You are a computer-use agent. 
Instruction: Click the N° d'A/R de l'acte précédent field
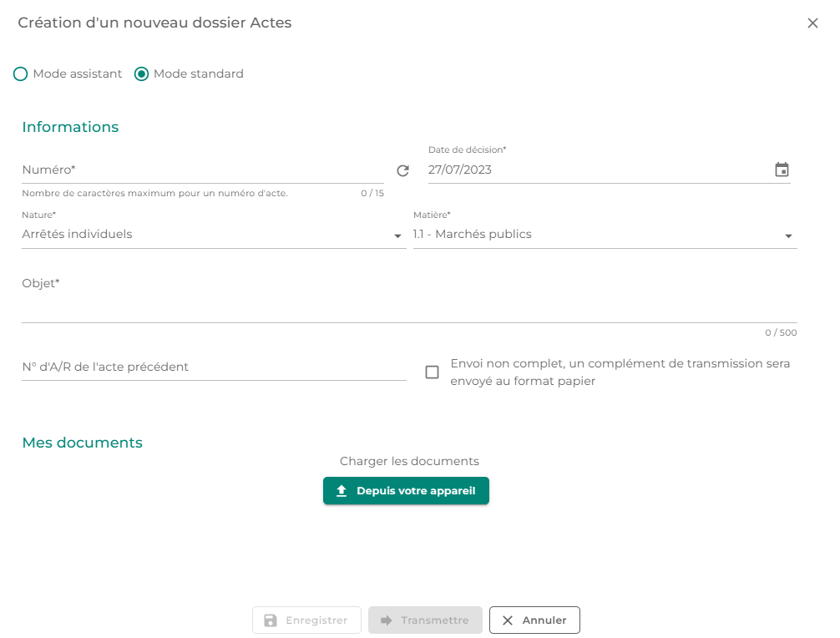click(213, 367)
